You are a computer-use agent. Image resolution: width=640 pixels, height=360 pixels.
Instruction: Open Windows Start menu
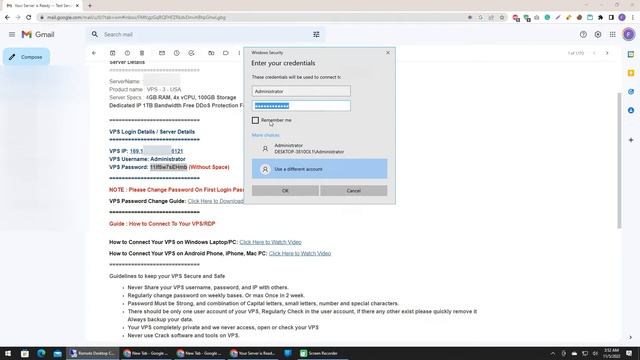click(8, 353)
